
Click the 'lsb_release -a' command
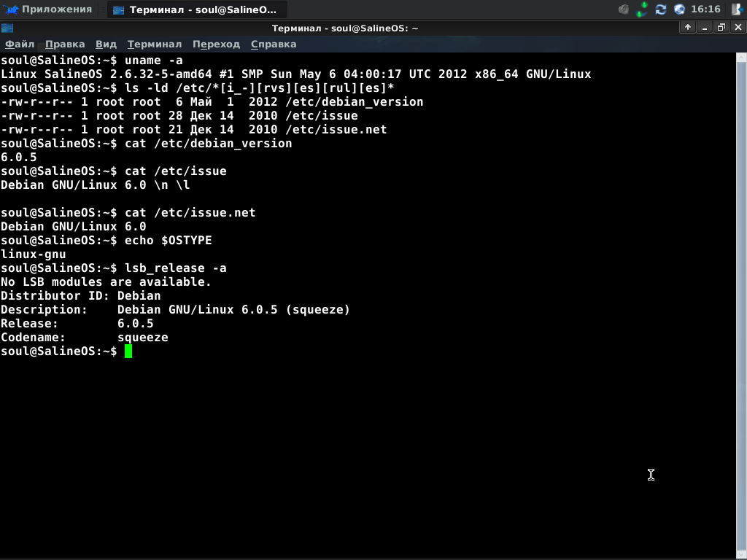click(x=175, y=268)
